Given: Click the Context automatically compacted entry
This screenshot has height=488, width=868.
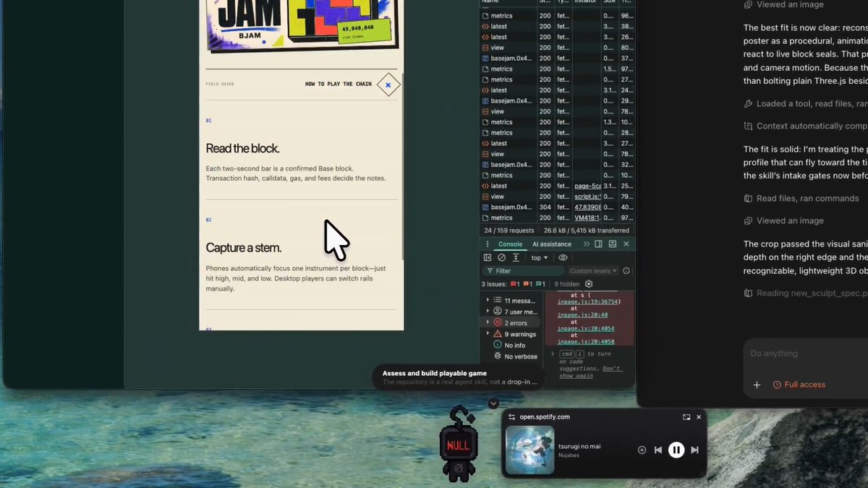Looking at the screenshot, I should pos(806,126).
